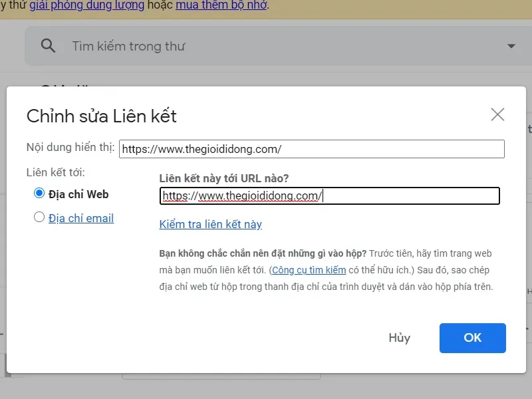Screen dimensions: 532x399
Task: Open the advanced search options dropdown arrow
Action: tap(510, 45)
